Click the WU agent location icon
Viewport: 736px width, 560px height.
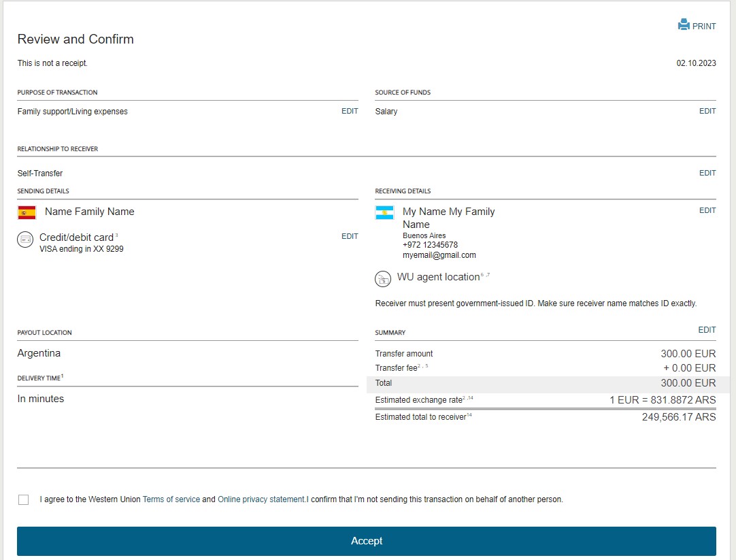pos(383,278)
